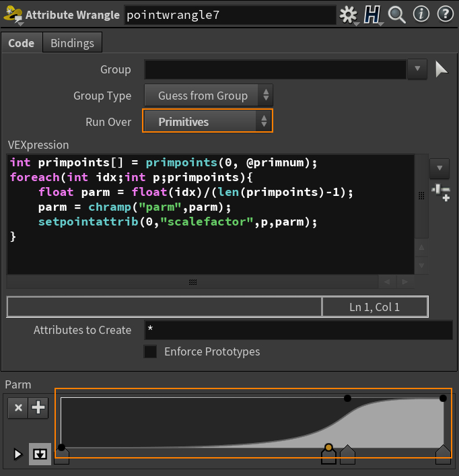Click the Houdini H takes menu icon
The width and height of the screenshot is (459, 476).
(373, 15)
